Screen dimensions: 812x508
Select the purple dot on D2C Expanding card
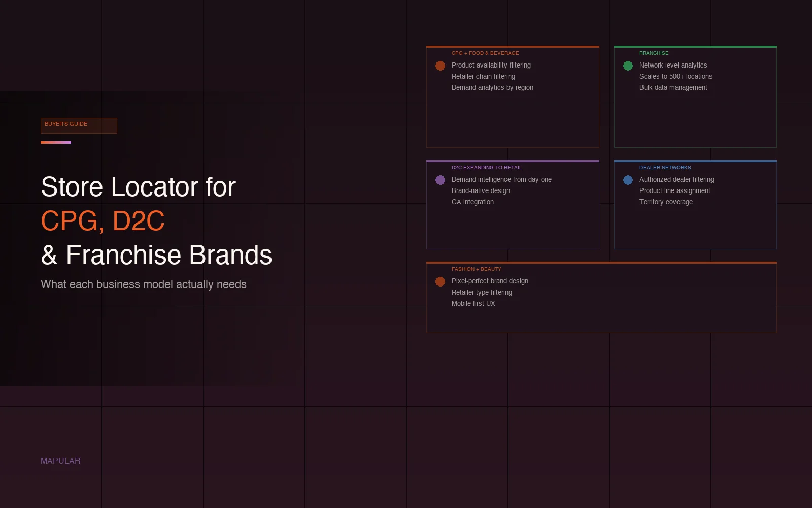coord(440,180)
